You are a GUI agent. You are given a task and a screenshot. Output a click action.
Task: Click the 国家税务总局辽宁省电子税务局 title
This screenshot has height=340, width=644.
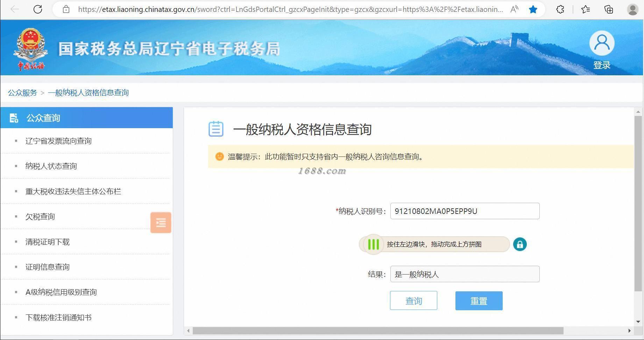tap(169, 49)
